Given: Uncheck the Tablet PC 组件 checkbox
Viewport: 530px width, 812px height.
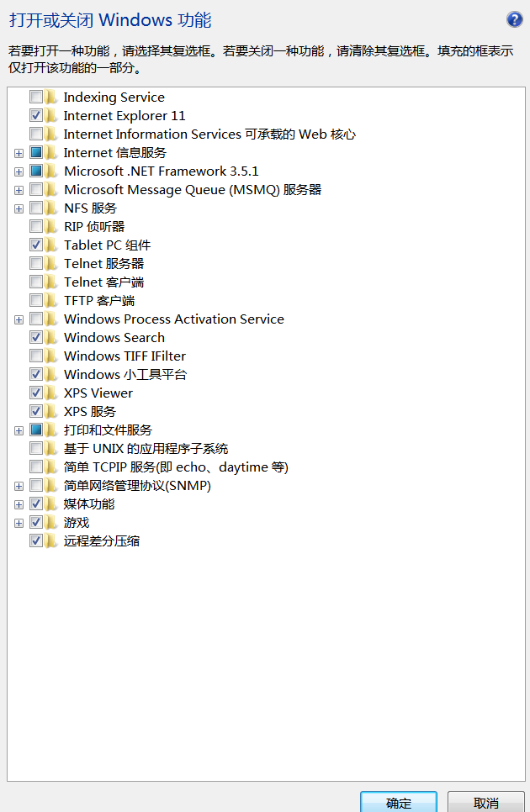Looking at the screenshot, I should (x=36, y=245).
